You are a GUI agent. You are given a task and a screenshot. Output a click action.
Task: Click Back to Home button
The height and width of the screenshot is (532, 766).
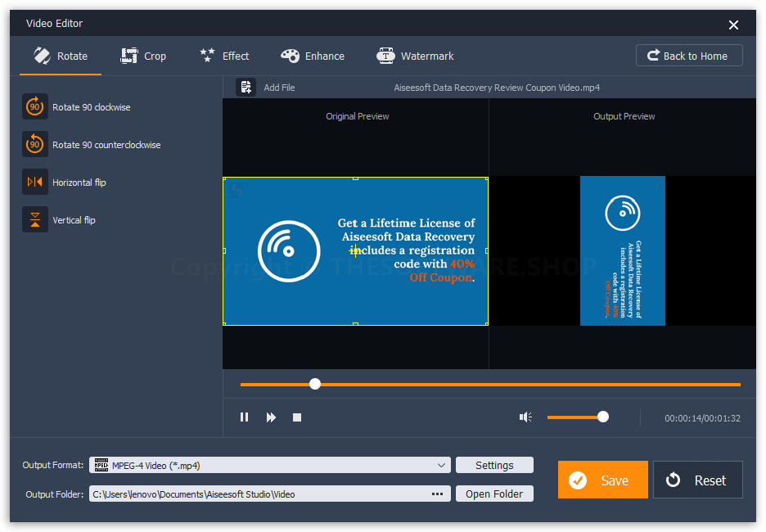point(689,55)
